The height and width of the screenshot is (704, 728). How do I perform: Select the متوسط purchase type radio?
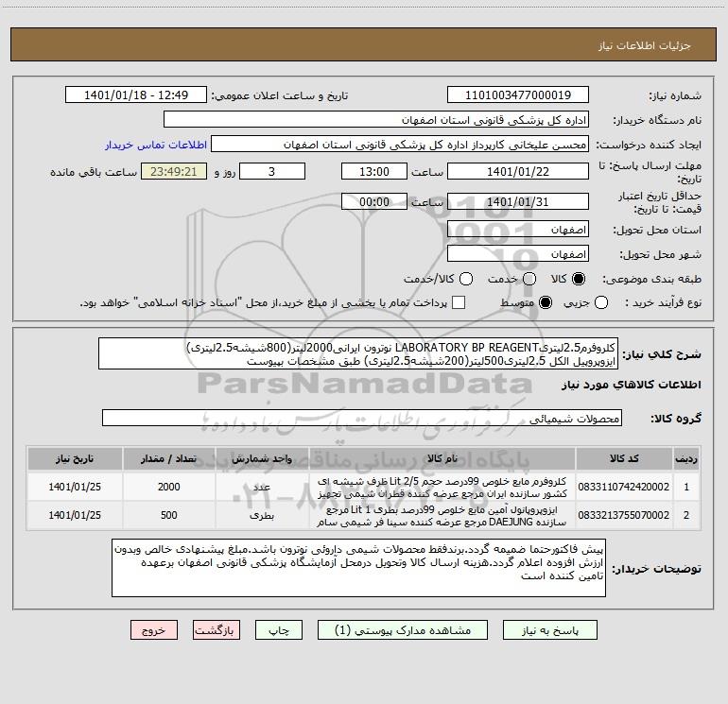click(x=546, y=303)
